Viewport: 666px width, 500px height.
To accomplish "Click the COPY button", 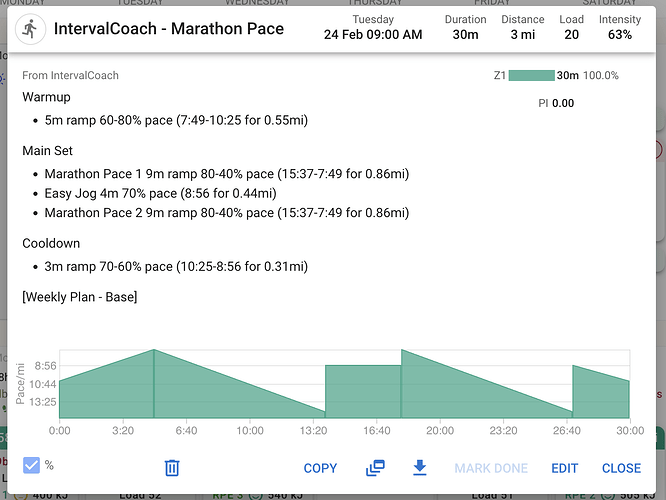I will 320,468.
